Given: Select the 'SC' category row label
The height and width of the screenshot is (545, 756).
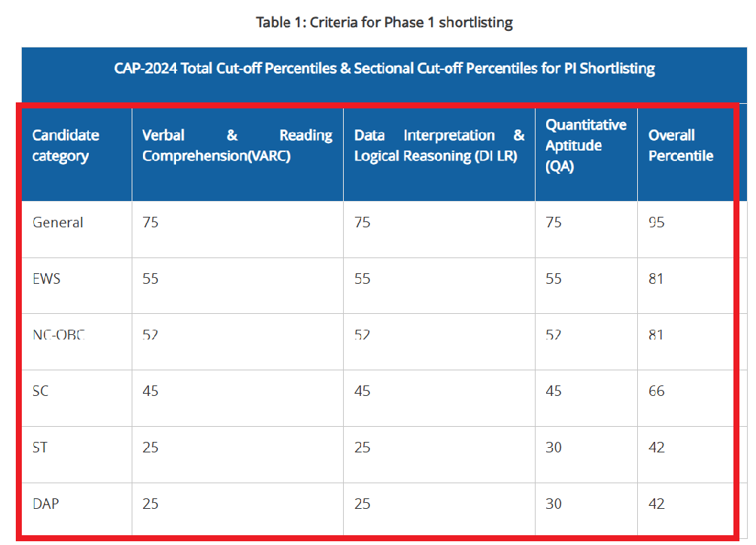Looking at the screenshot, I should click(x=41, y=391).
